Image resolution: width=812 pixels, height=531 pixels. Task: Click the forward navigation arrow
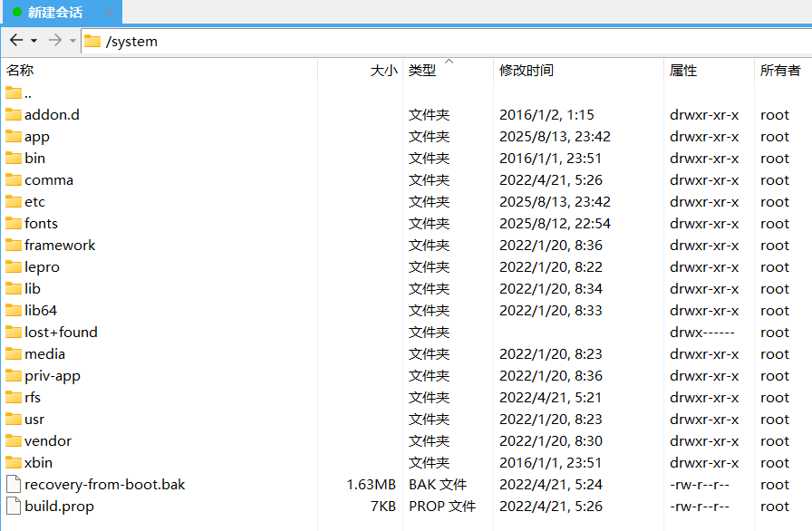pos(55,40)
